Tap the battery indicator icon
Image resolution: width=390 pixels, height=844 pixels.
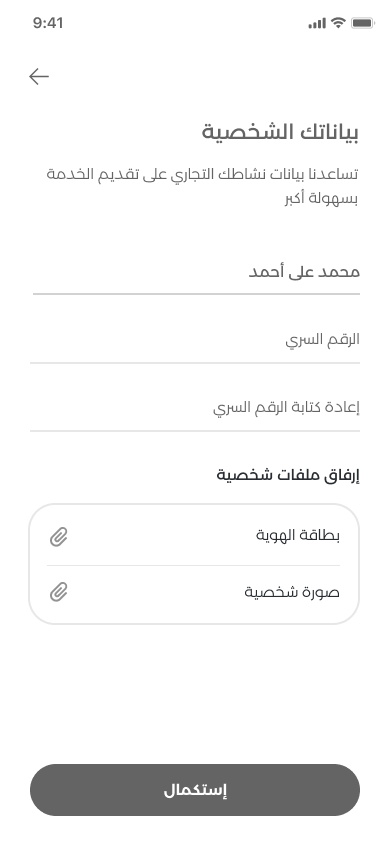tap(363, 23)
